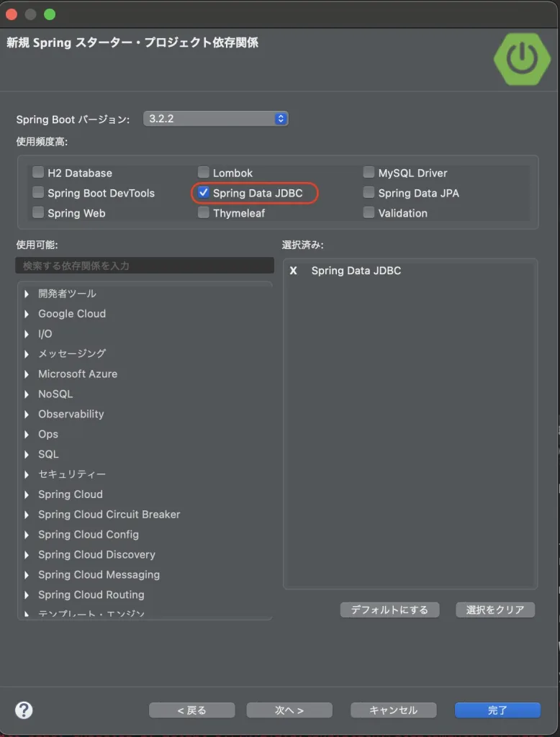Expand the I/O category
This screenshot has width=560, height=737.
coord(27,334)
